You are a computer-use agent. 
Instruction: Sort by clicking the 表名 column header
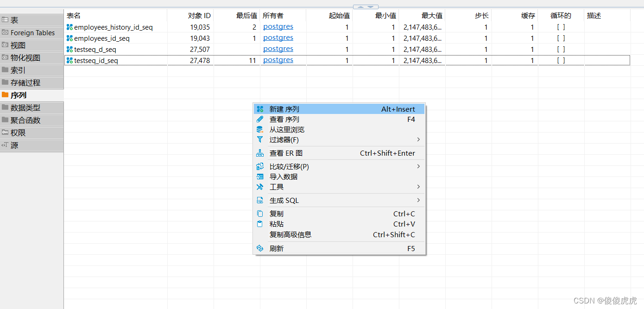(72, 15)
